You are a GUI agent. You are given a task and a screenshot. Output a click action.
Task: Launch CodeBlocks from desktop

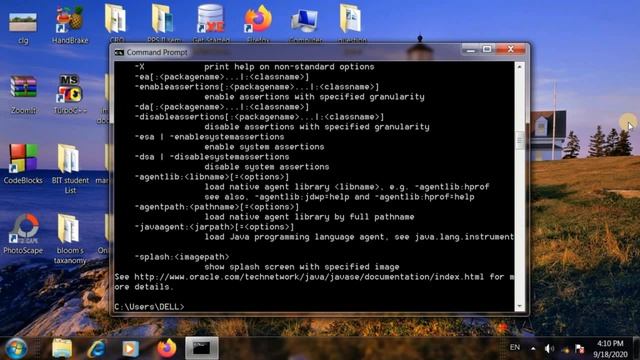pyautogui.click(x=23, y=163)
